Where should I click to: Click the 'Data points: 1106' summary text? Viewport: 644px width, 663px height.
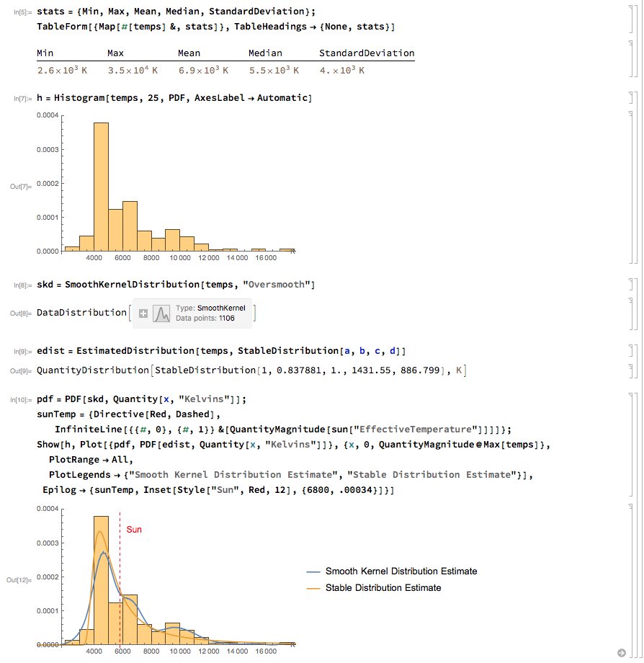(205, 319)
